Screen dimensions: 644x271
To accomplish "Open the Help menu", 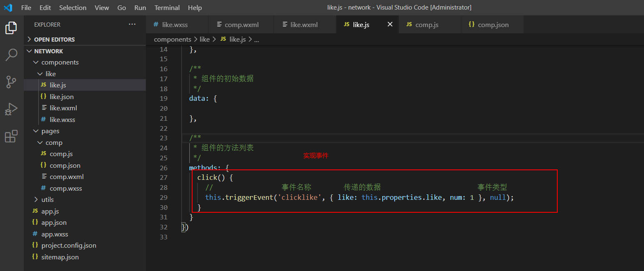I will (195, 7).
